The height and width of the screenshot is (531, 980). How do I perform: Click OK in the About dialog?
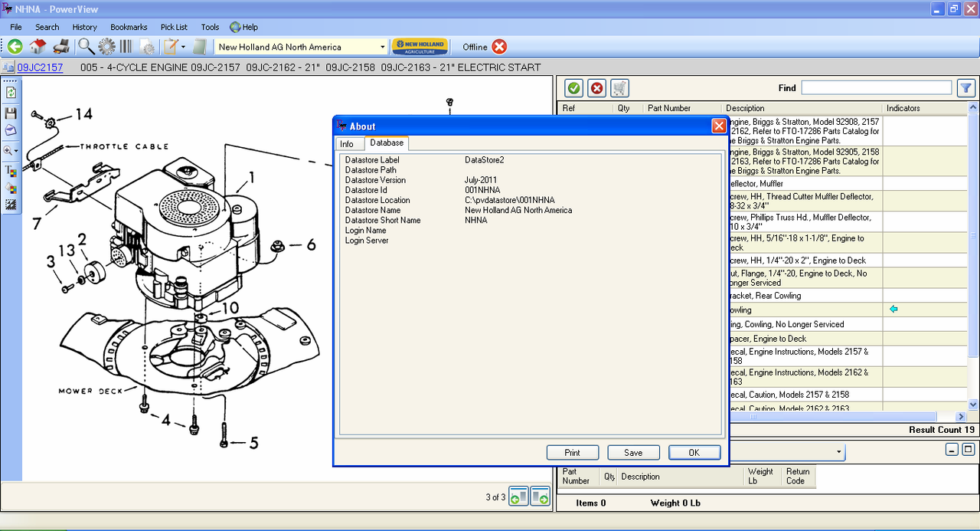[694, 453]
